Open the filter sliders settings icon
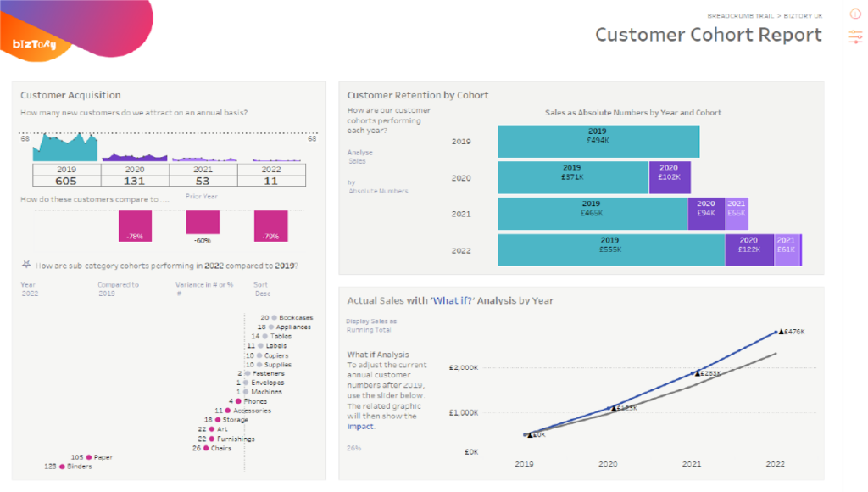868x492 pixels. [855, 37]
